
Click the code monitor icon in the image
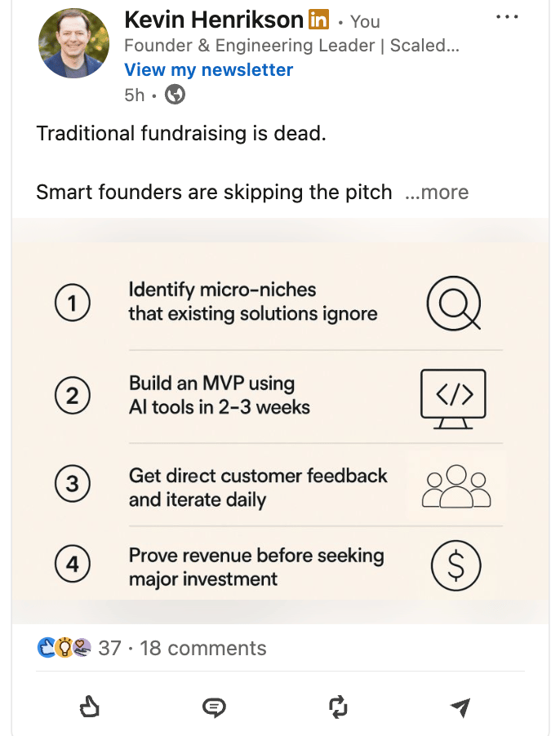(x=453, y=399)
